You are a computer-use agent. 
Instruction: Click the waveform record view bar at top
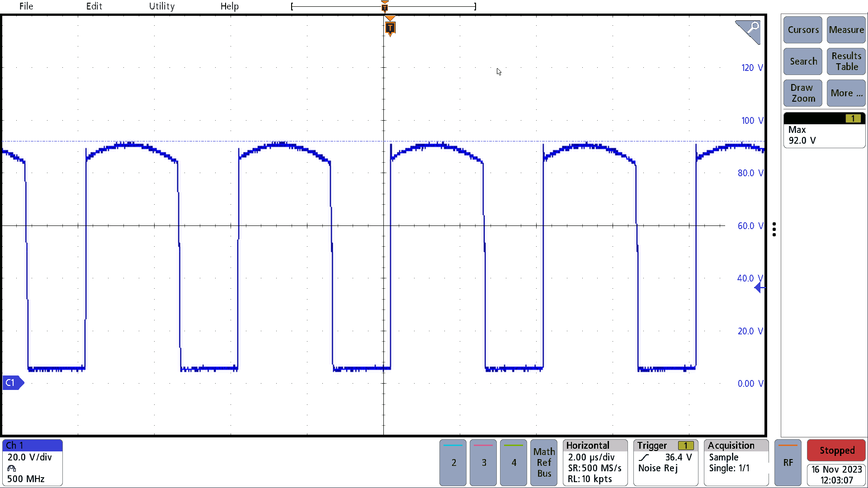[x=384, y=6]
